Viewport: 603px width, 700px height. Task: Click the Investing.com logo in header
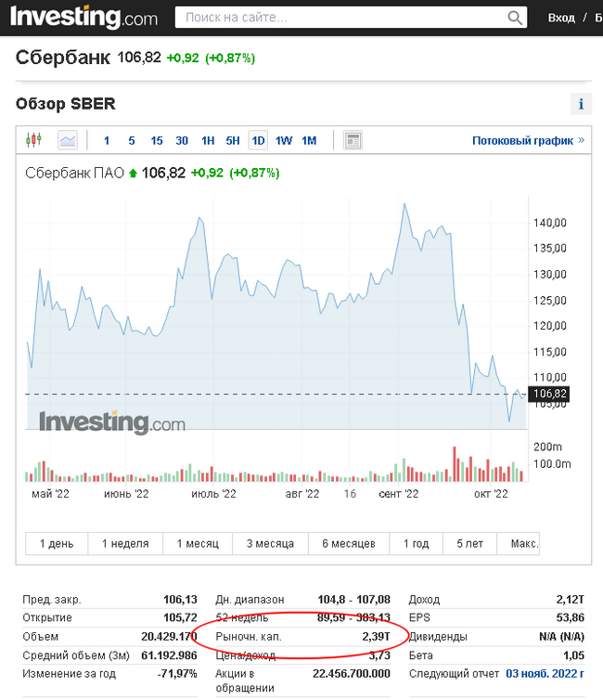[83, 18]
